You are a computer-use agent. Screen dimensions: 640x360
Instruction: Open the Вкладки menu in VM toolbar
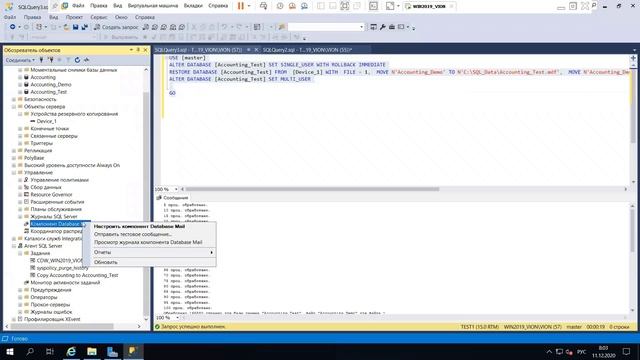[x=193, y=6]
